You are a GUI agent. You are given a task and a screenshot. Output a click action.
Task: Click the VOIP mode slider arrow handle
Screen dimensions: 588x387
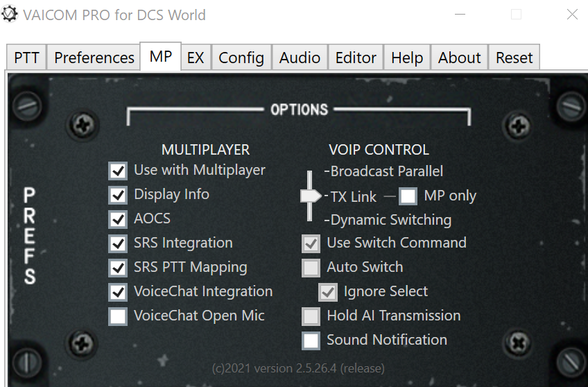click(311, 196)
